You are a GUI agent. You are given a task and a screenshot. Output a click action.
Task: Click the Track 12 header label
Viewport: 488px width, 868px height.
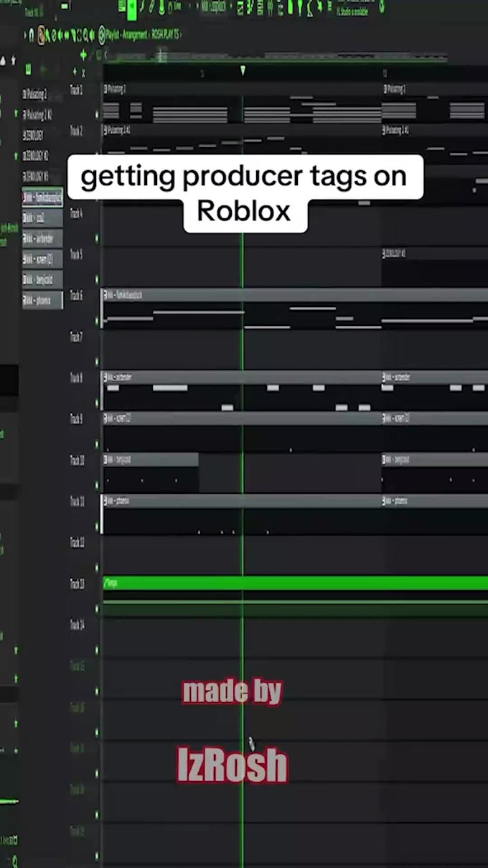77,543
